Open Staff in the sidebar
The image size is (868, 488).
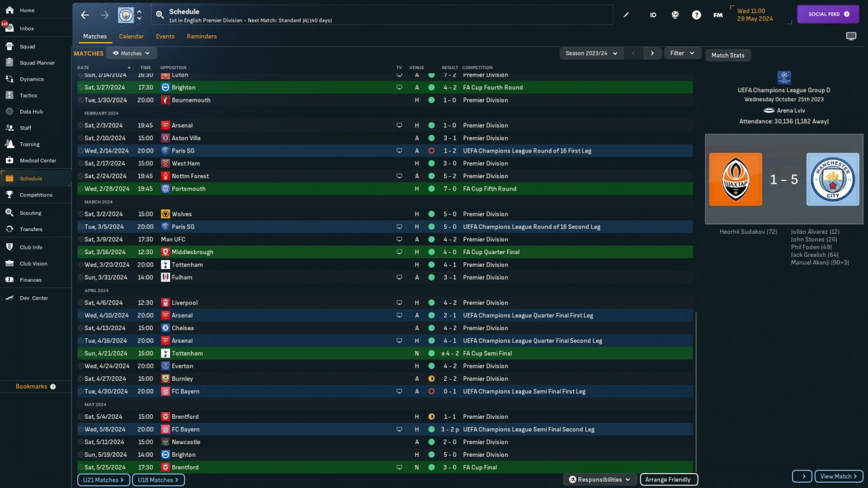tap(36, 127)
